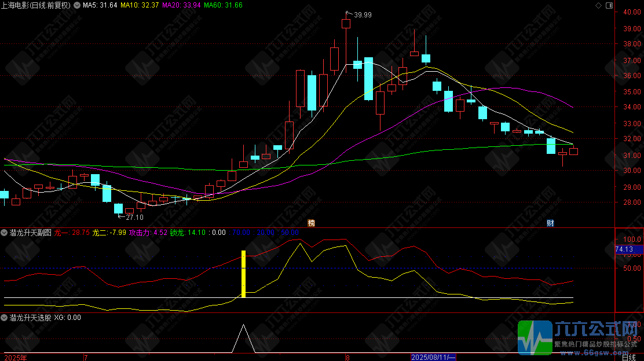Click the blue 50.00 reference value in header

[290, 233]
